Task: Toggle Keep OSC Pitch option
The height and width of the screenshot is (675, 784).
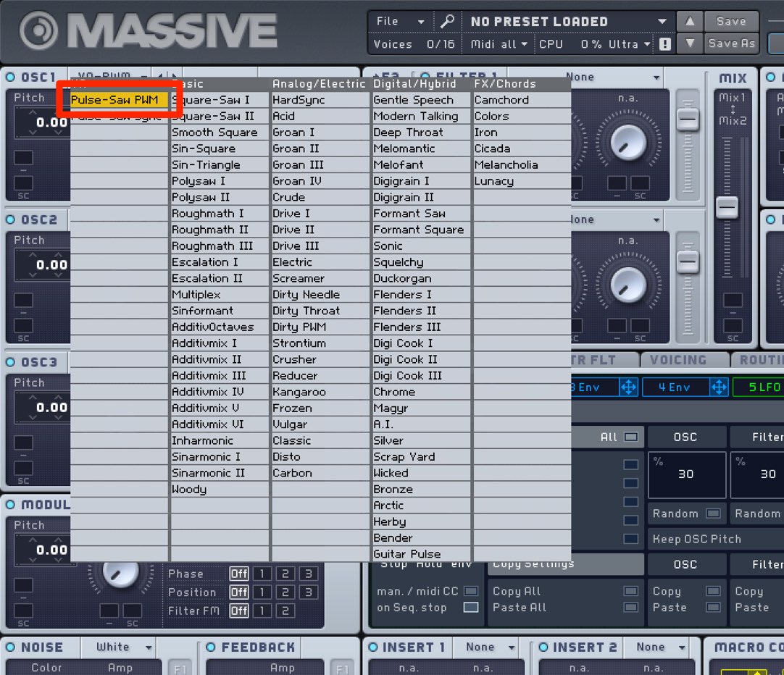Action: pyautogui.click(x=715, y=539)
